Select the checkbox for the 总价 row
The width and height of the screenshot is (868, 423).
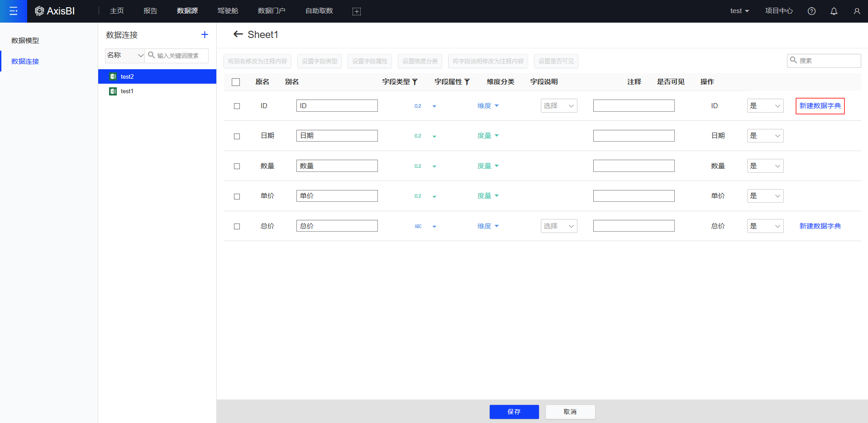pyautogui.click(x=237, y=226)
